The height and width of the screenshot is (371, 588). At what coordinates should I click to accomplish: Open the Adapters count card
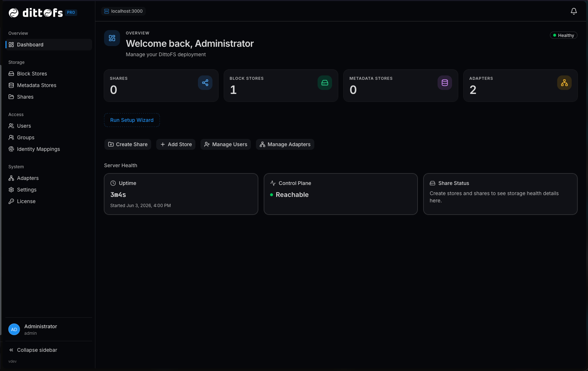pos(521,86)
